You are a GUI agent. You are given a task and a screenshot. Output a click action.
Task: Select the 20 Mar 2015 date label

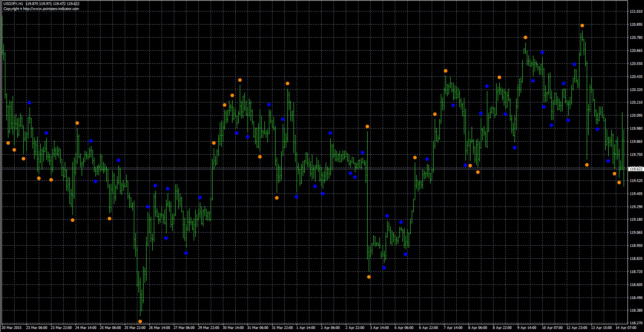(12, 328)
